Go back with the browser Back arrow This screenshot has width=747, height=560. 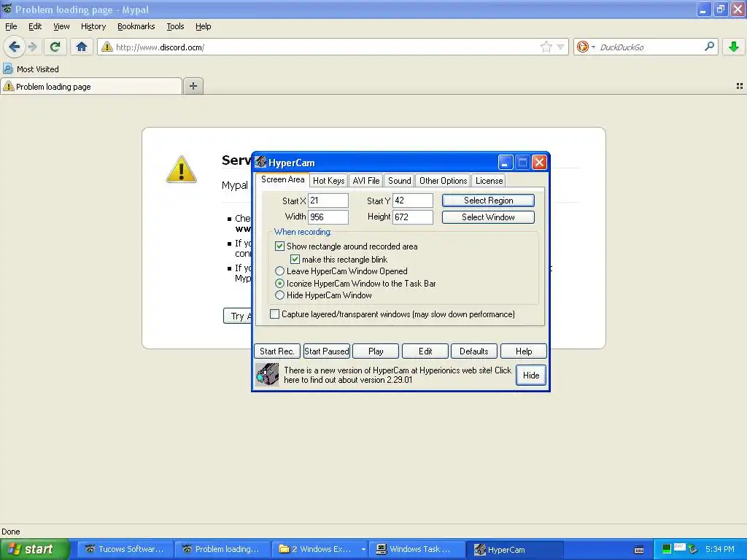(x=14, y=47)
